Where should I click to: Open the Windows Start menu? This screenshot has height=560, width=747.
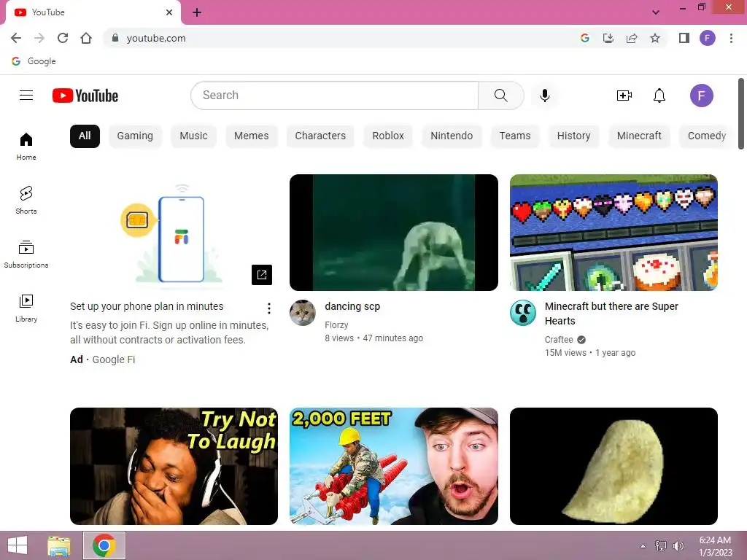click(x=18, y=545)
